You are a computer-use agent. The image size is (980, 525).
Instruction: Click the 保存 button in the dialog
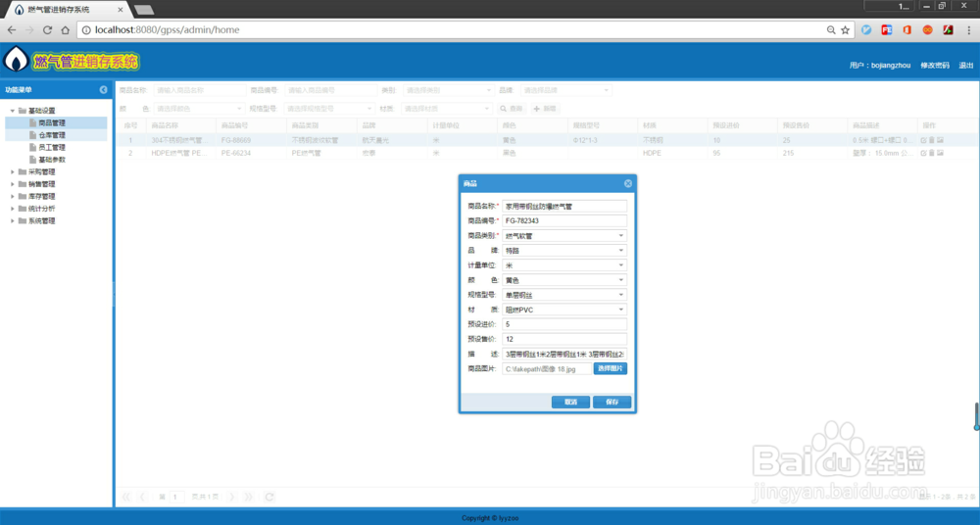tap(612, 402)
